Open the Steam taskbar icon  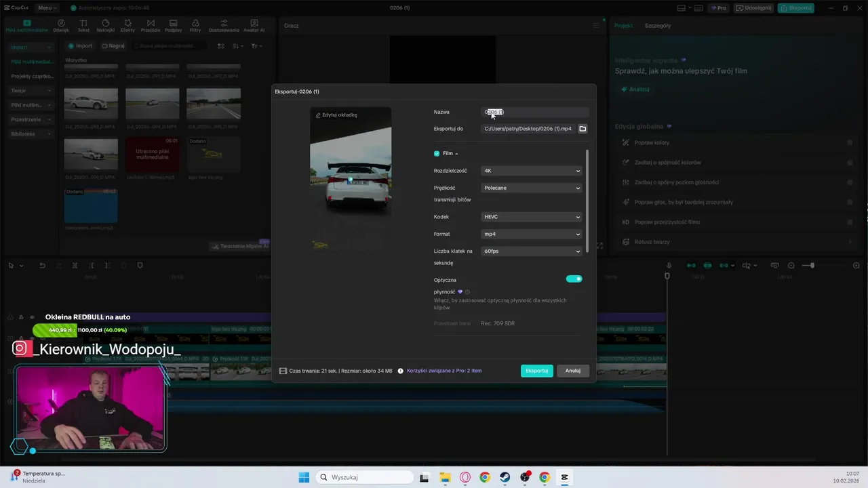(x=505, y=477)
